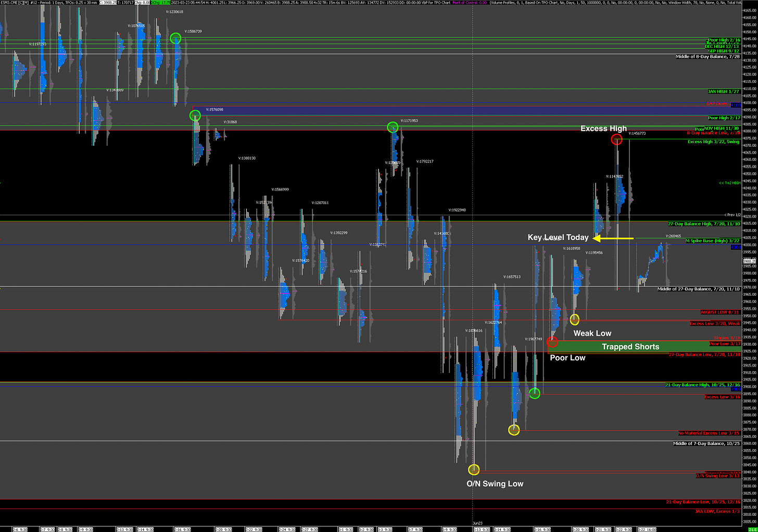Click the volume label V:1792217
The height and width of the screenshot is (532, 758).
[425, 161]
